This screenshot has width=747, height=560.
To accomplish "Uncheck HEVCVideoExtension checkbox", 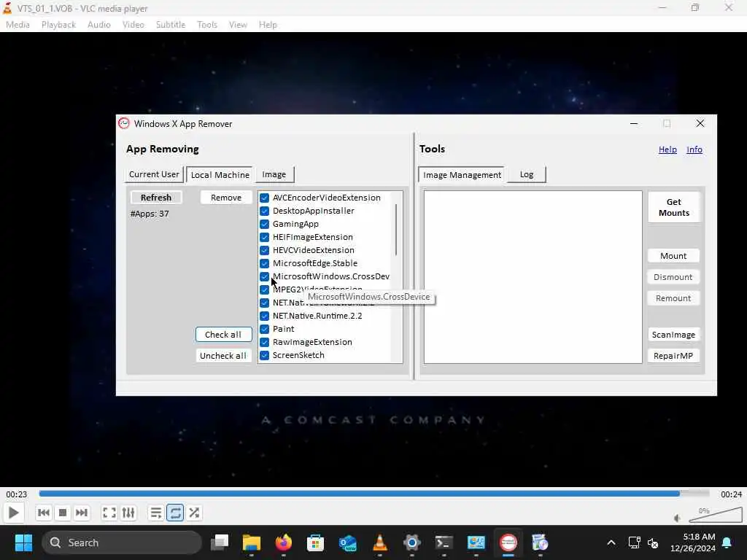I will (264, 250).
